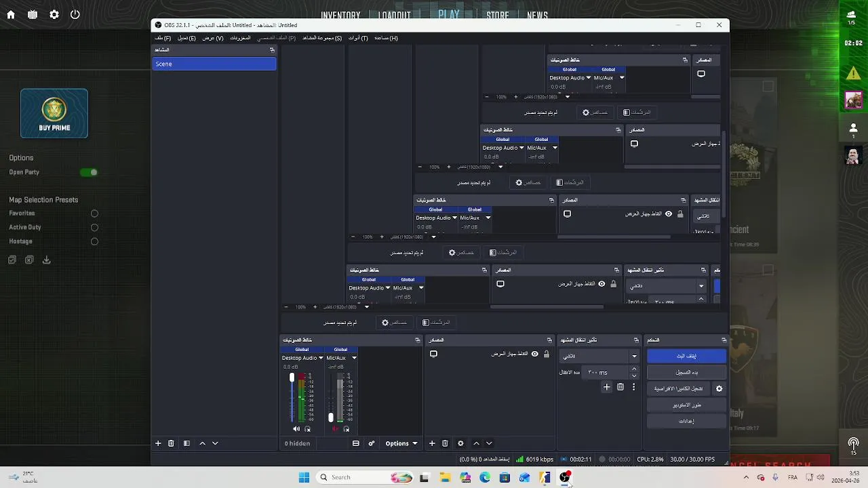Remove the selected scene with trash icon
This screenshot has width=868, height=488.
[171, 443]
